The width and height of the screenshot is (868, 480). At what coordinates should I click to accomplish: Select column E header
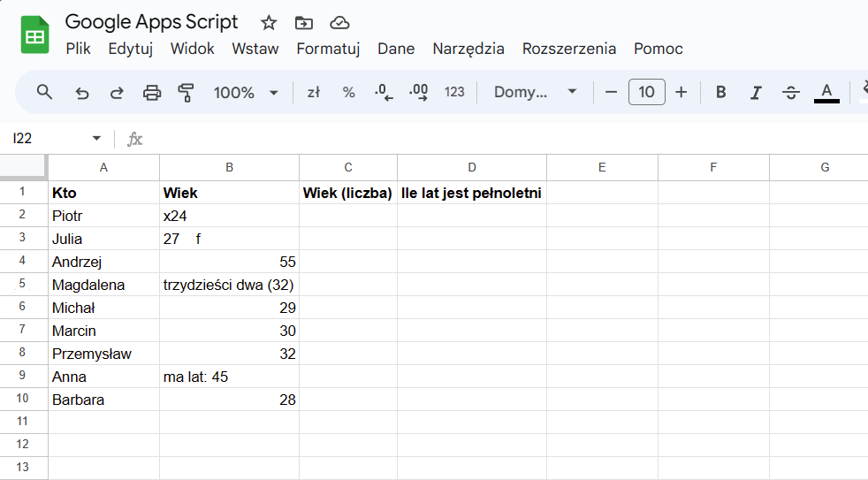(x=602, y=167)
